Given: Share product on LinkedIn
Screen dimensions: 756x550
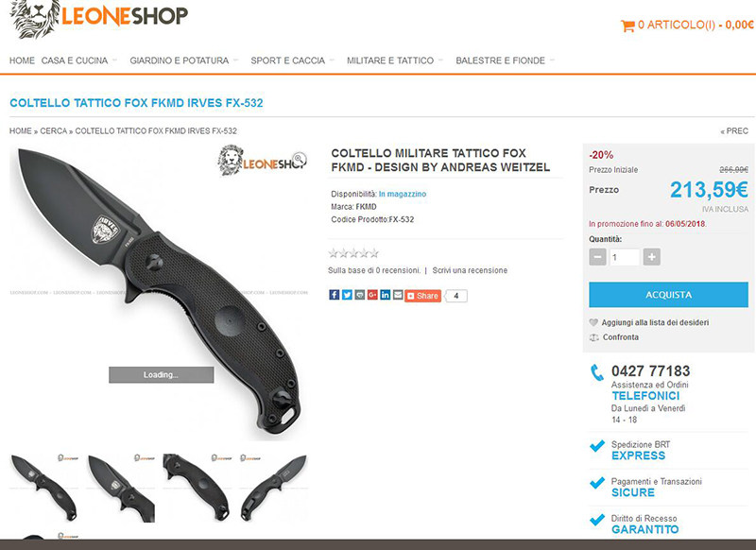Looking at the screenshot, I should point(385,295).
